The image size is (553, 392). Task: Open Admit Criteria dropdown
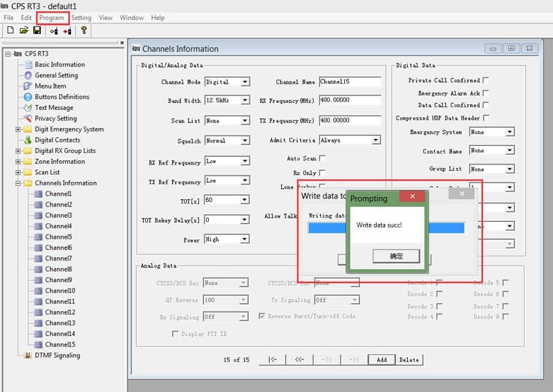pyautogui.click(x=375, y=140)
